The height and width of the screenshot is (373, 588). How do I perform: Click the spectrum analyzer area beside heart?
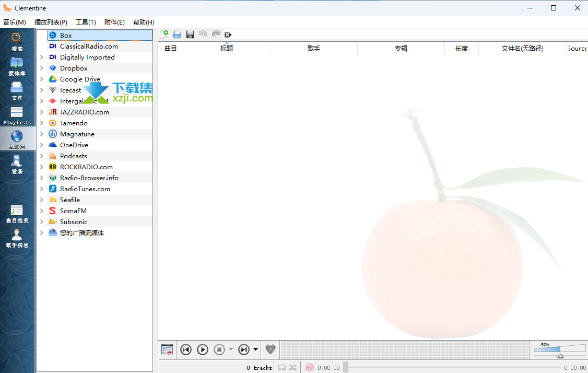pos(404,349)
